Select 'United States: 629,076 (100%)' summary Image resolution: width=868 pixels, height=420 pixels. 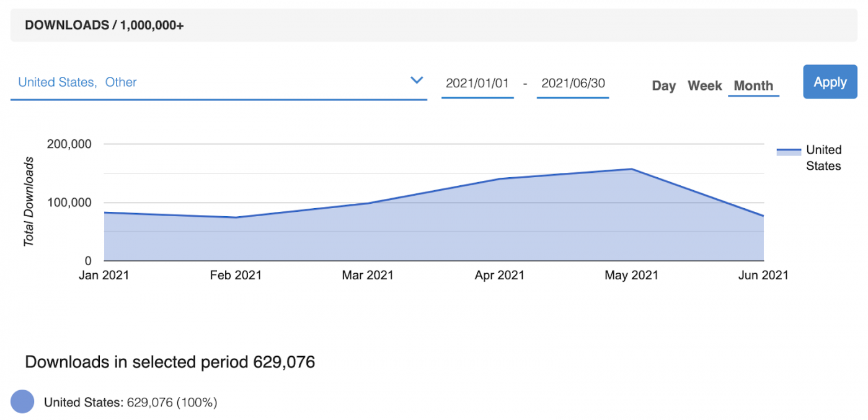coord(130,402)
